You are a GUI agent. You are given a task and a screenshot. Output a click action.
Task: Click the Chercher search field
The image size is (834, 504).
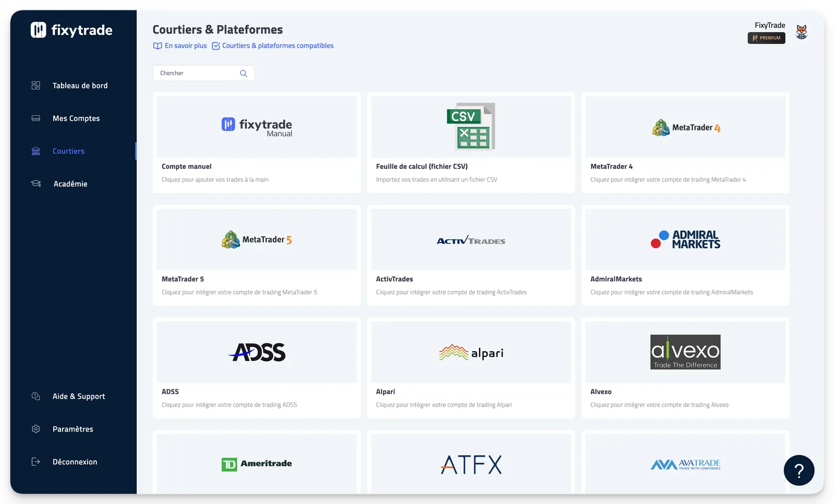click(x=203, y=73)
